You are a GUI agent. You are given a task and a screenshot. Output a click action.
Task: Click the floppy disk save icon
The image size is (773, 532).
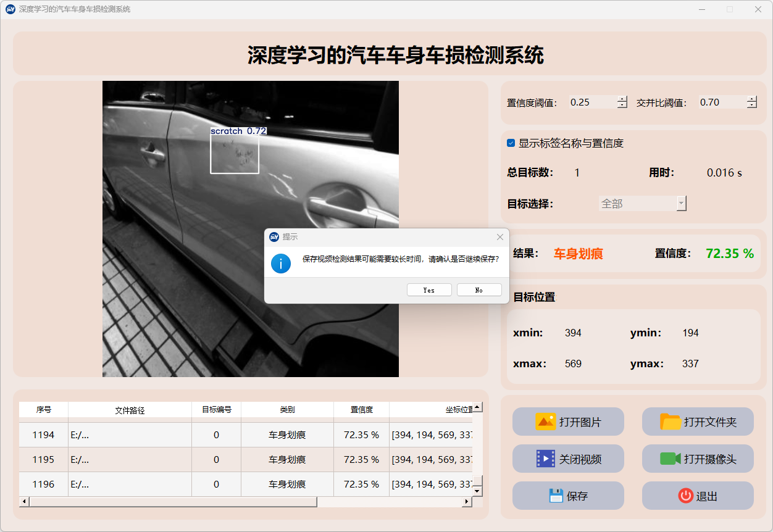click(556, 496)
